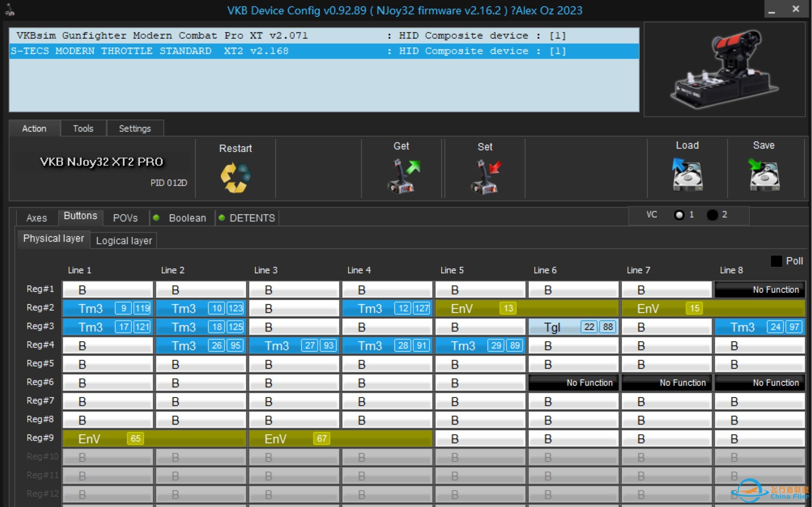Click the B cell at Reg#8 Line 2

tap(201, 420)
